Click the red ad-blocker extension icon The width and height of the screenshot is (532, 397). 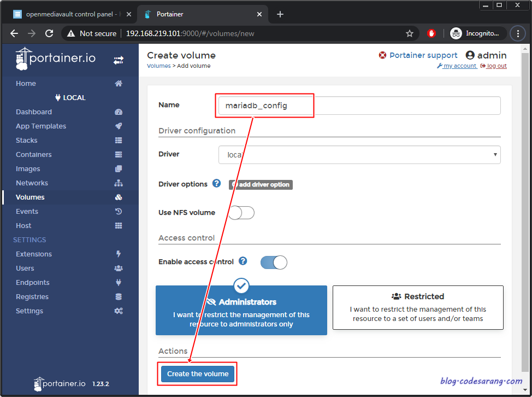click(x=431, y=33)
